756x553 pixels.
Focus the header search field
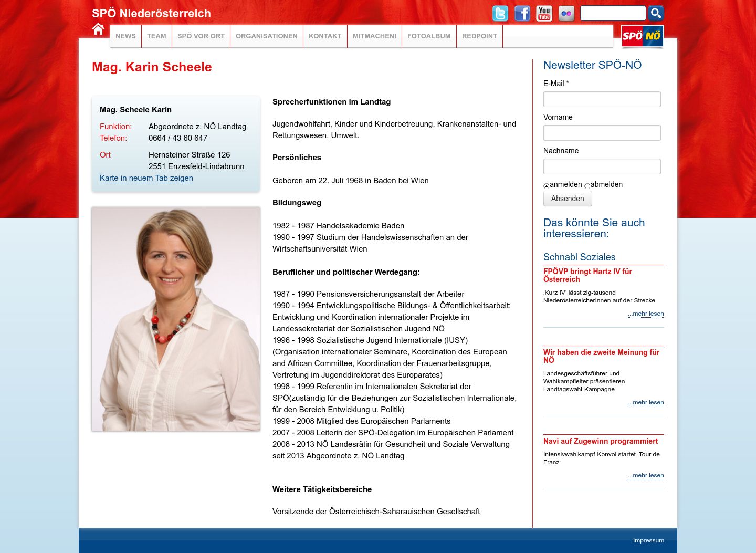(613, 13)
